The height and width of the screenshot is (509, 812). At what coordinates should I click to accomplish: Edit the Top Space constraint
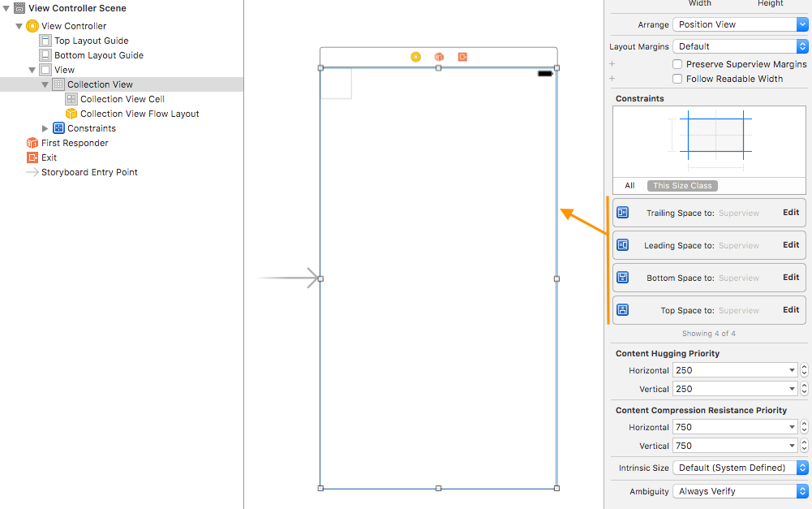point(791,310)
